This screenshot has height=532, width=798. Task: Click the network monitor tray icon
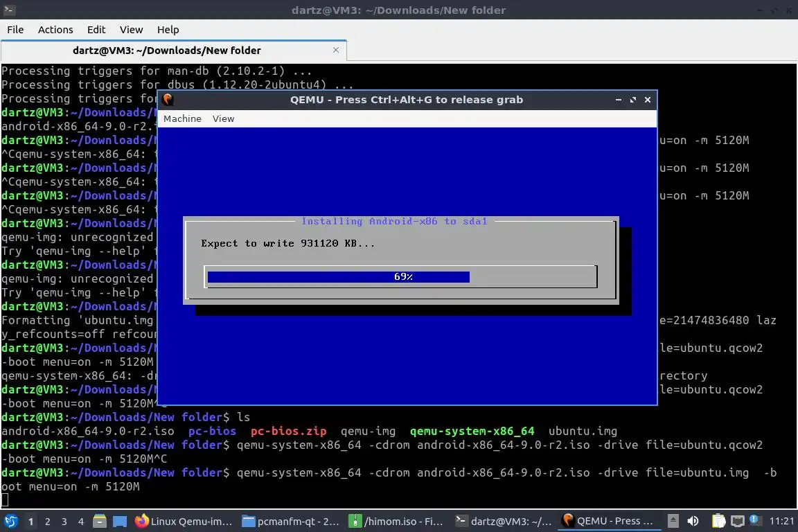click(738, 521)
